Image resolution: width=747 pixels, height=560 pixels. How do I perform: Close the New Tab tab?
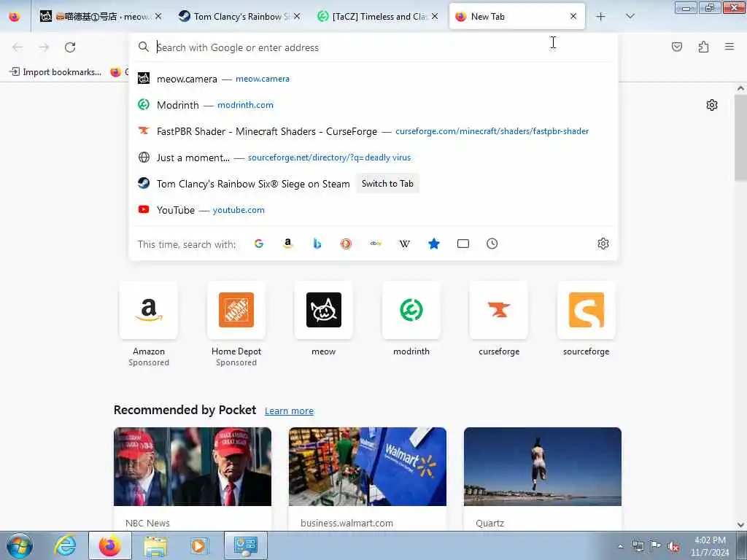(573, 16)
